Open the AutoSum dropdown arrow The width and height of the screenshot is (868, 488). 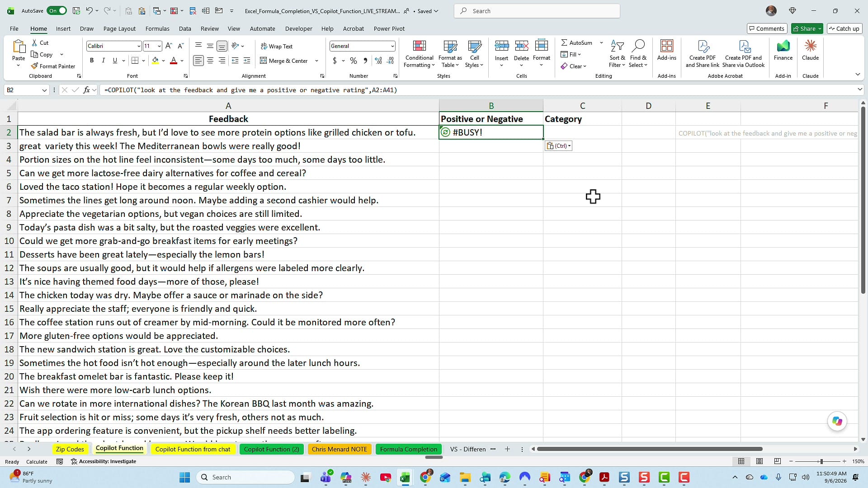pos(601,42)
